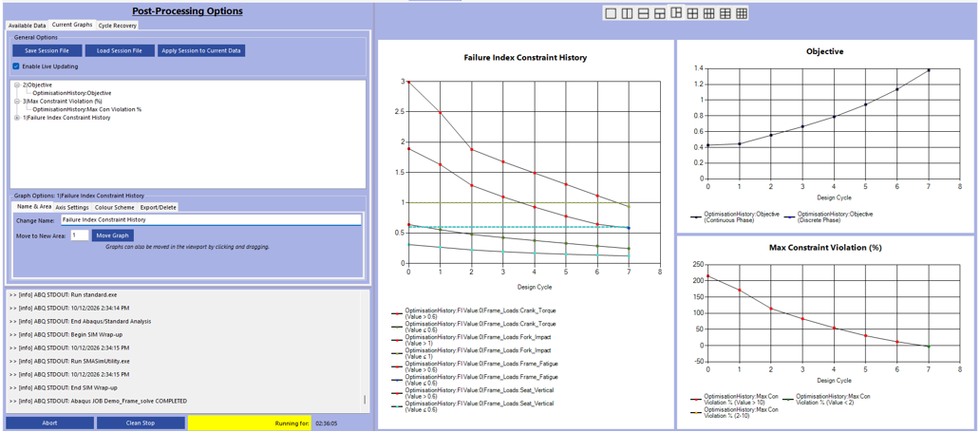Click the Change Name text field
The width and height of the screenshot is (980, 432).
[x=211, y=220]
